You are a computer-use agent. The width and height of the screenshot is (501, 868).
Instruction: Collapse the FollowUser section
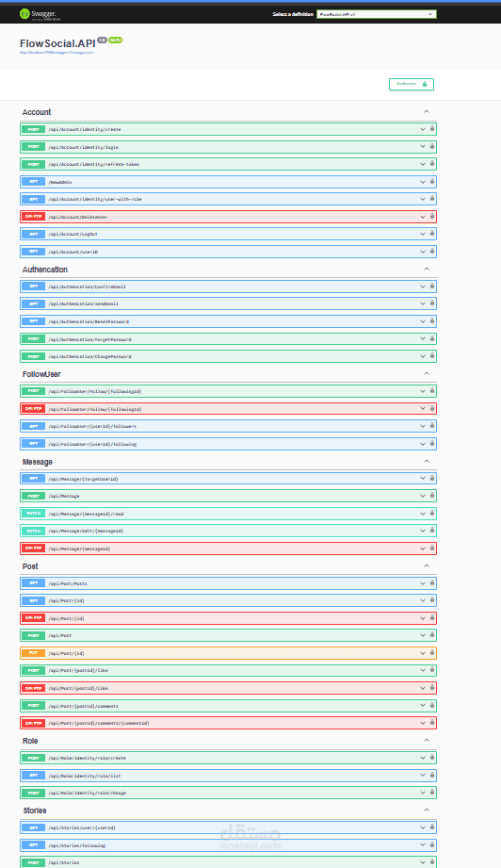point(427,373)
